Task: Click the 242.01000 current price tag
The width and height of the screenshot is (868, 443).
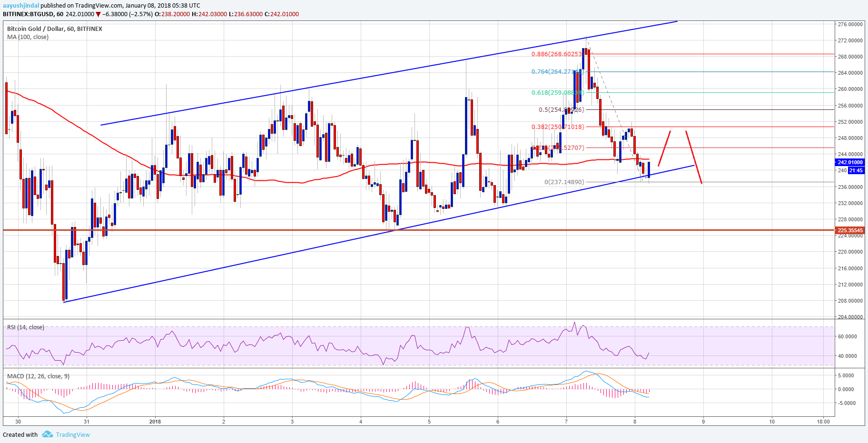Action: pyautogui.click(x=850, y=162)
